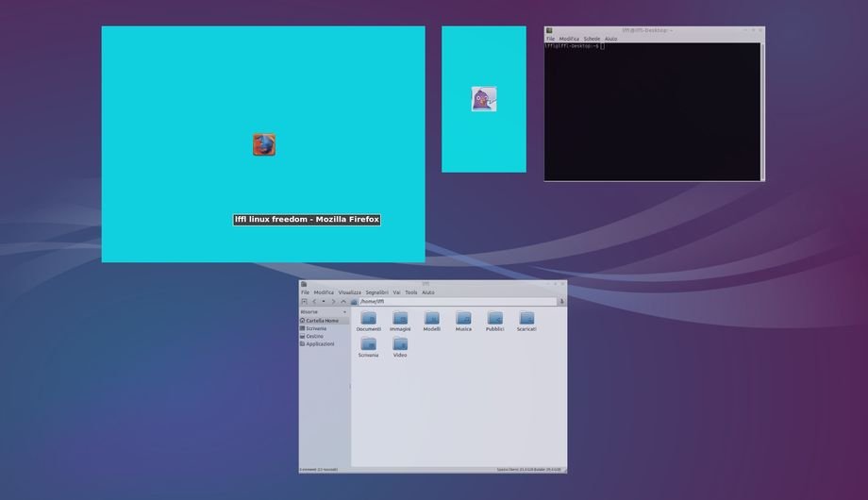Open the Video folder
This screenshot has height=500, width=868.
[400, 345]
